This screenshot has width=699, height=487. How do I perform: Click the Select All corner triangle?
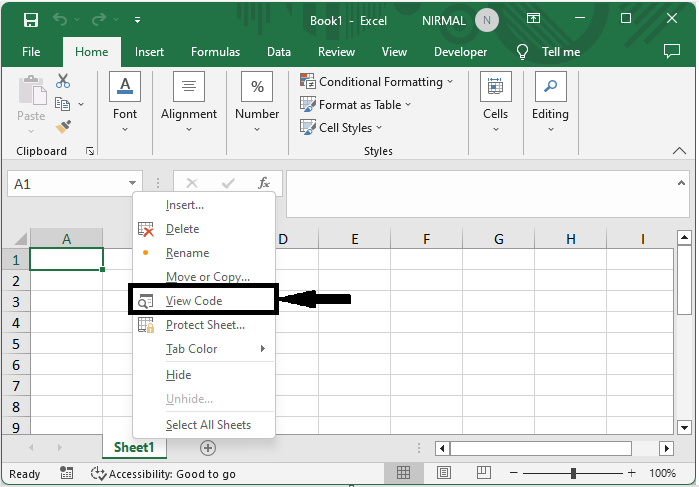pos(20,239)
